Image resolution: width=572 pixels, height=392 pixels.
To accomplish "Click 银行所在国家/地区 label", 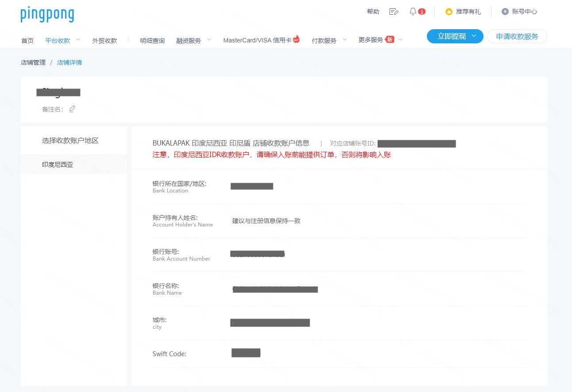I will [x=180, y=184].
